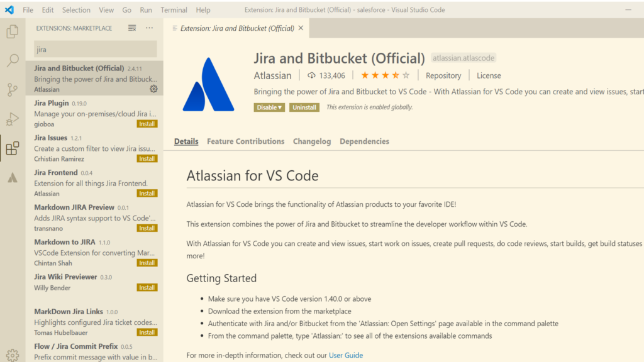This screenshot has width=644, height=362.
Task: Click the extensions search field containing jira
Action: click(x=96, y=49)
